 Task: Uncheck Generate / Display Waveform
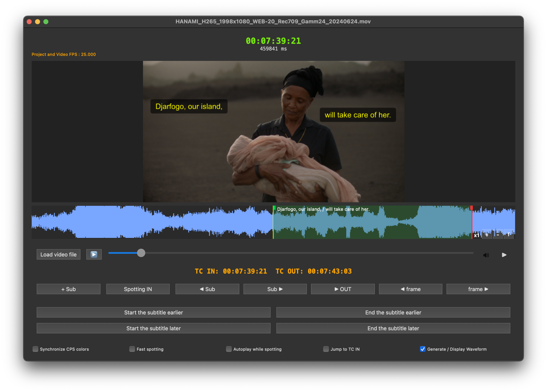(422, 349)
